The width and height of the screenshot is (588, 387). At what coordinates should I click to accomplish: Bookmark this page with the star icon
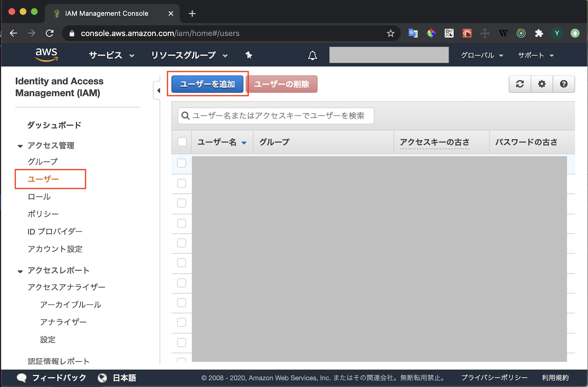point(390,33)
